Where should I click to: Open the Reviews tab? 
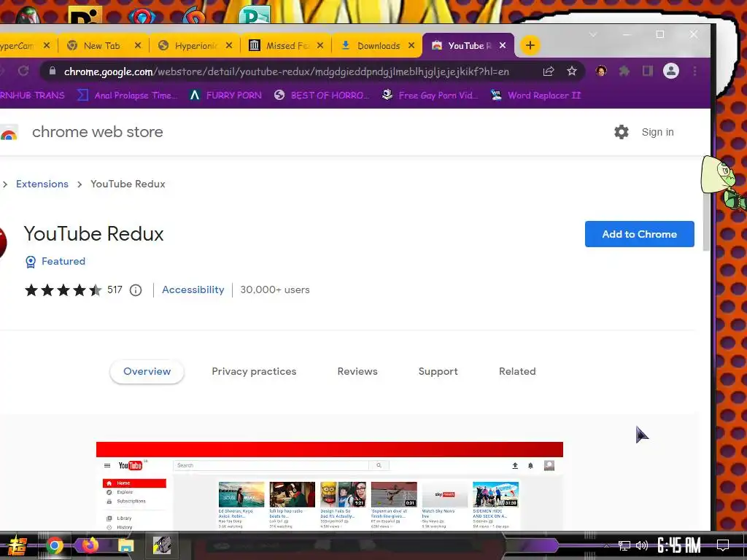(357, 371)
